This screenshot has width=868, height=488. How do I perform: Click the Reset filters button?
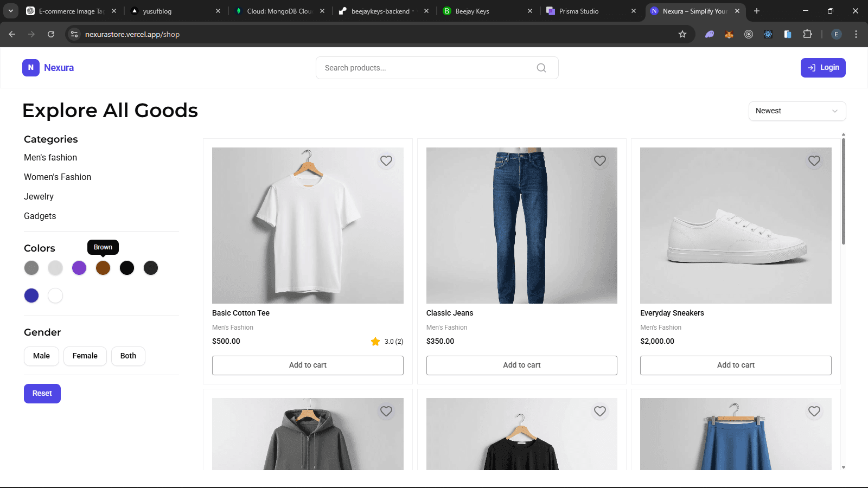(x=42, y=394)
